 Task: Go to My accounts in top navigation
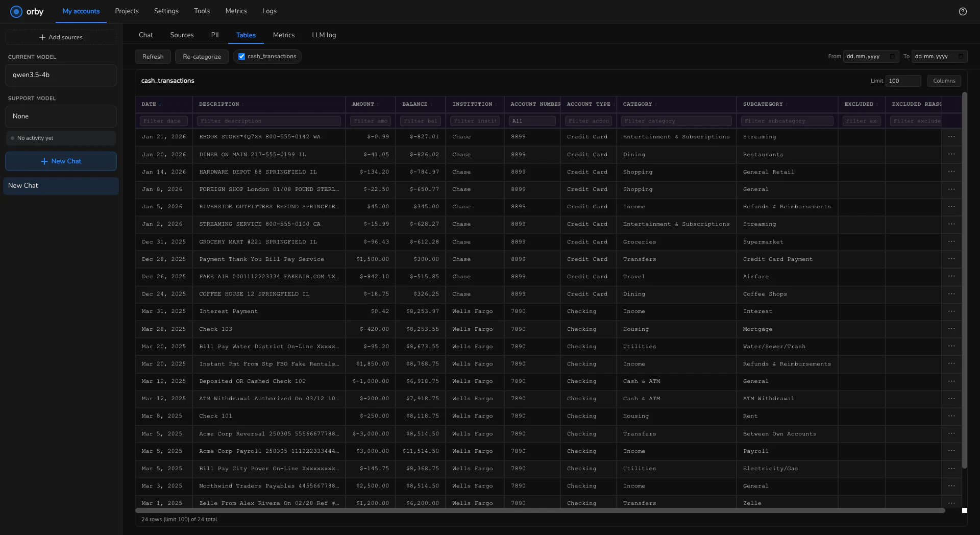(x=81, y=11)
